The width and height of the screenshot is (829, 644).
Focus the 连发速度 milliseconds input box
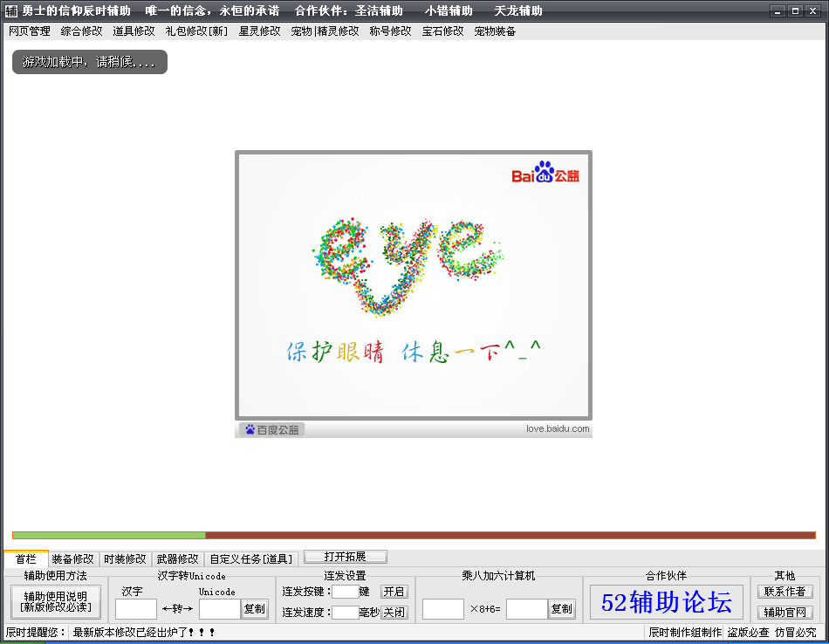[346, 613]
